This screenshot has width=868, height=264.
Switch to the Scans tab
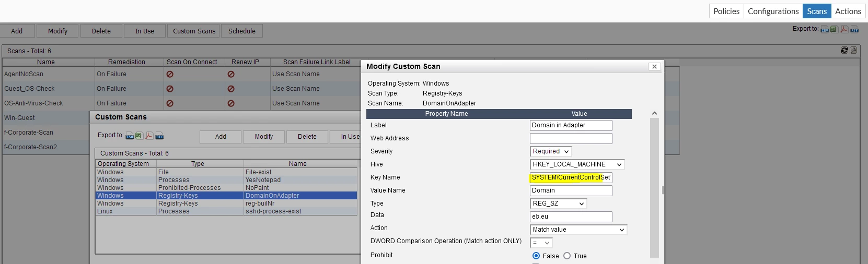coord(817,11)
